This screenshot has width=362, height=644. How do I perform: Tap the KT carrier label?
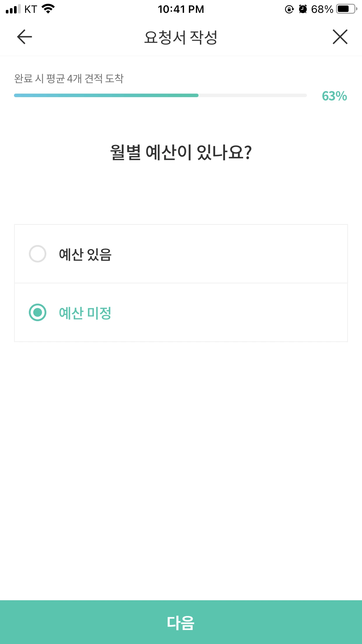tap(31, 9)
